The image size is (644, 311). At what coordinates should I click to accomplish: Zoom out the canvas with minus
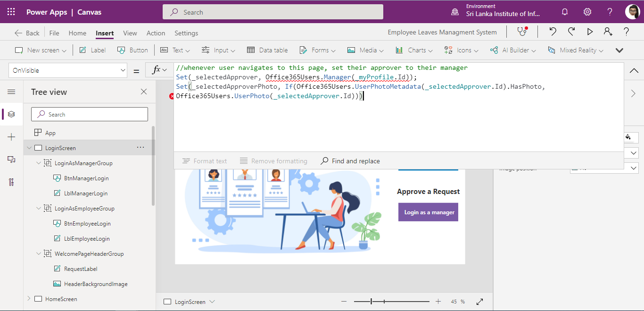344,302
